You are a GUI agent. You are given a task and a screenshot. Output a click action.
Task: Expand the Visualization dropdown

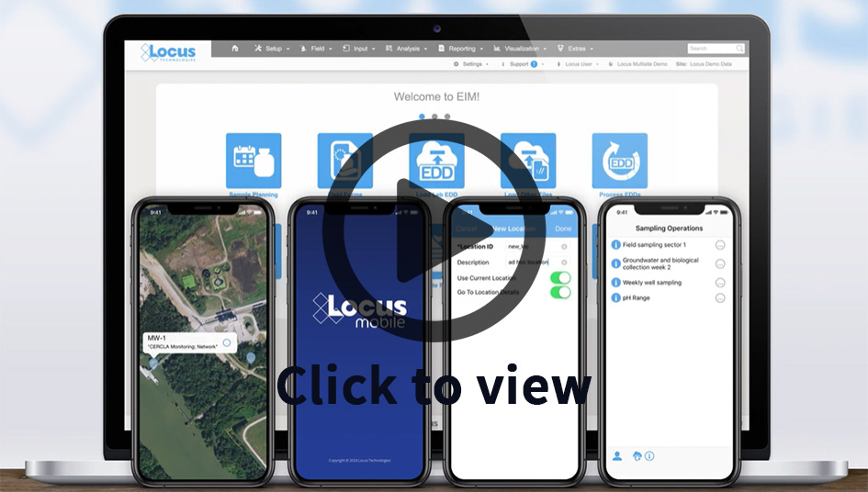pos(520,49)
